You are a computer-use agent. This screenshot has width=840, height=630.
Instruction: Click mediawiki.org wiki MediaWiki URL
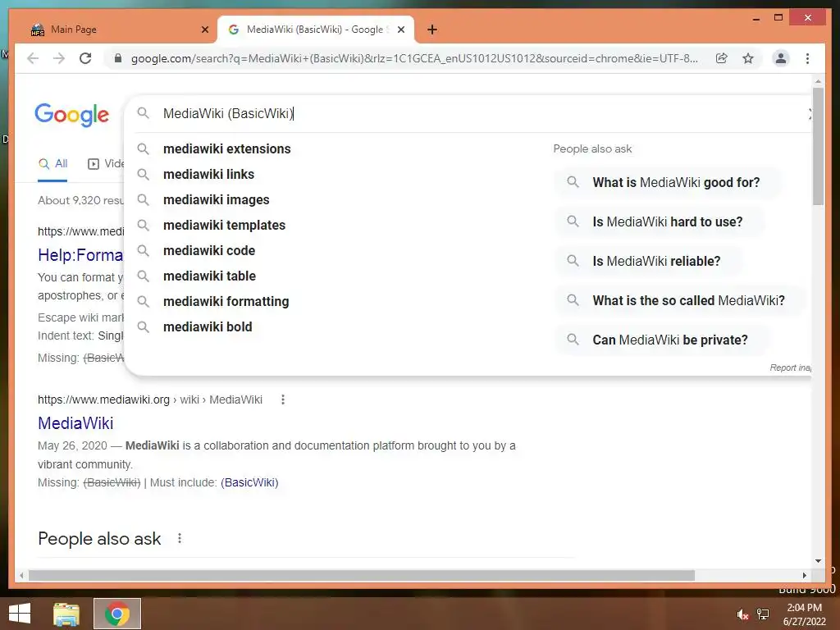[x=150, y=399]
